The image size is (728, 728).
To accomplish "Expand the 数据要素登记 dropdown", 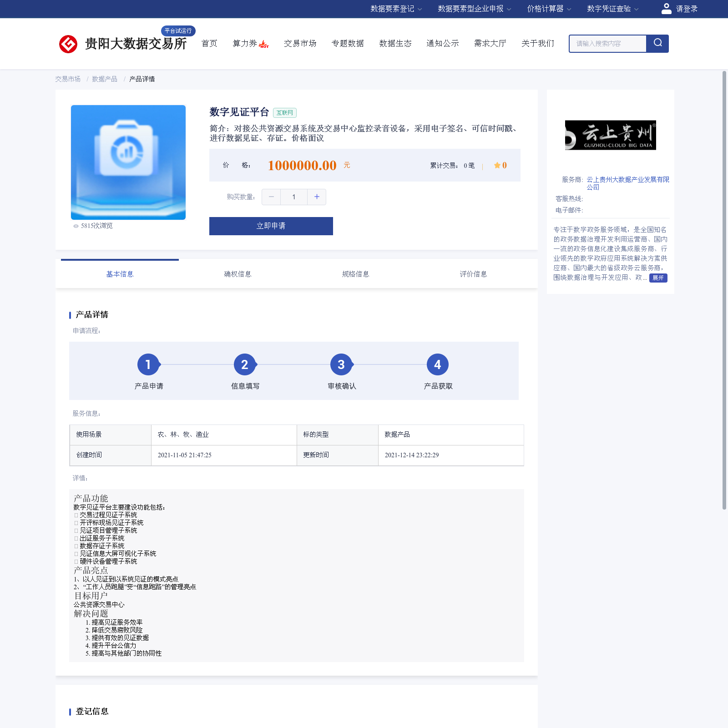I will (396, 9).
